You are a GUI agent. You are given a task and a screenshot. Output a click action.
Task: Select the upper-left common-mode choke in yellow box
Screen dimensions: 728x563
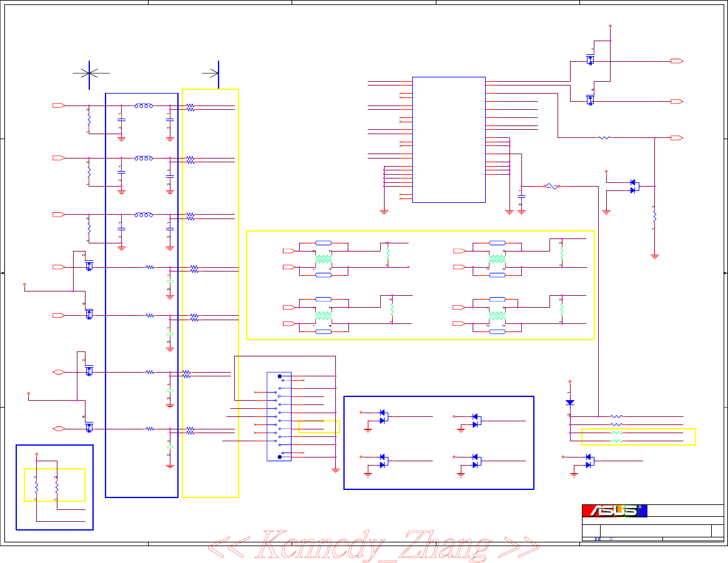point(323,259)
